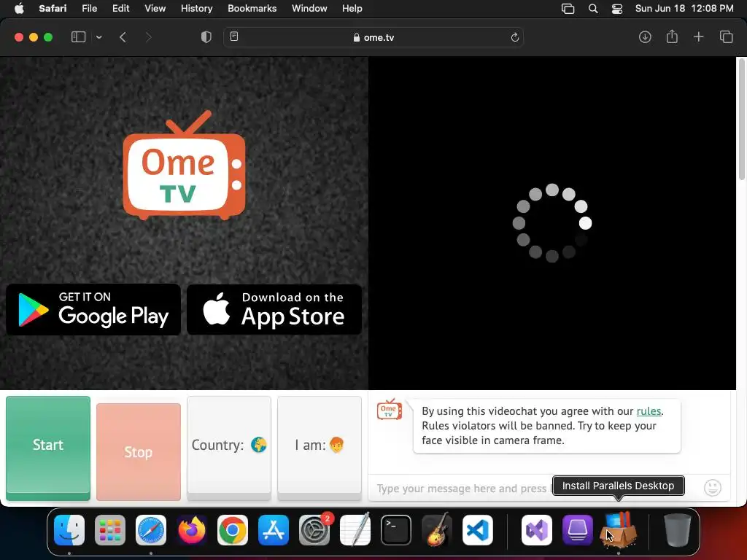The width and height of the screenshot is (747, 560).
Task: Open Terminal from the Dock
Action: point(396,530)
